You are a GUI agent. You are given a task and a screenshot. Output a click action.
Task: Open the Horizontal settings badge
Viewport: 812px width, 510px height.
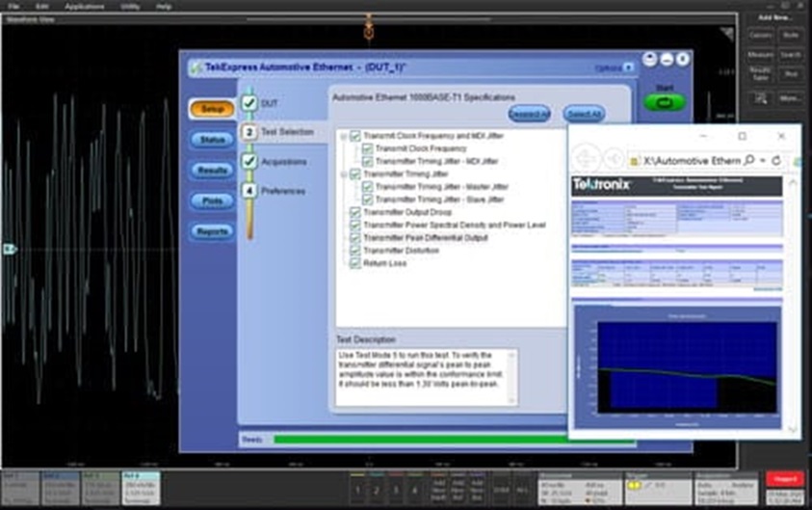click(x=580, y=489)
